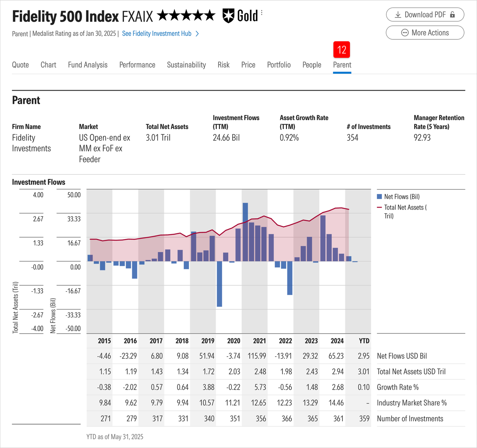The image size is (477, 448).
Task: Open the Portfolio tab
Action: click(279, 65)
